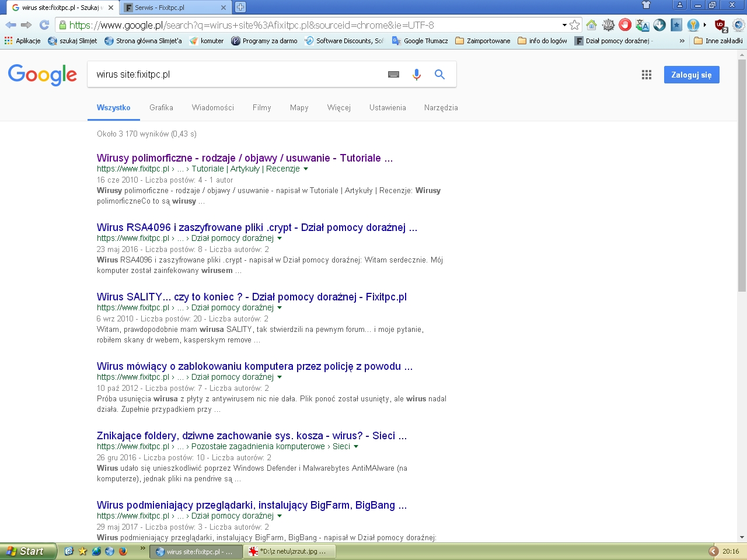Click the download arrow extension icon
The image size is (747, 560).
659,25
